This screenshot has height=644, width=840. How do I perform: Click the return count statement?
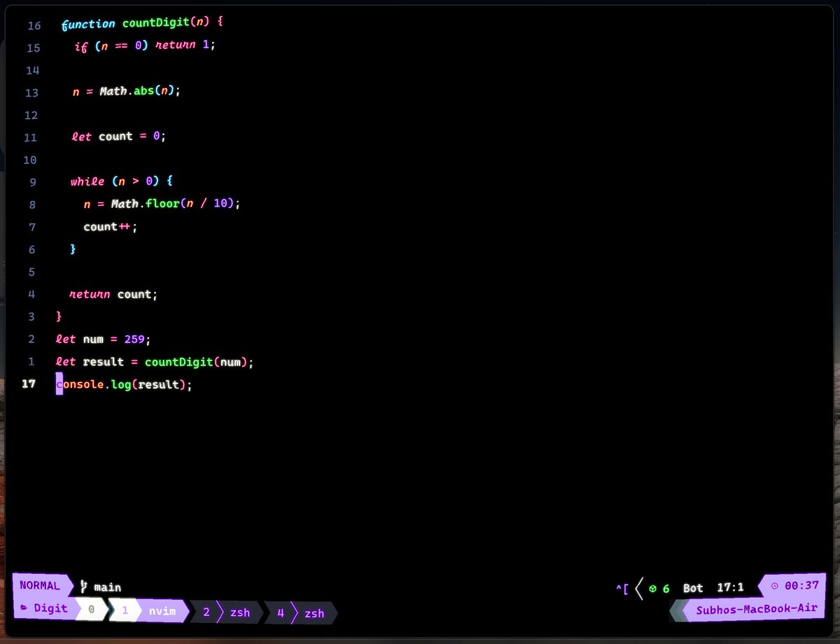(x=113, y=295)
